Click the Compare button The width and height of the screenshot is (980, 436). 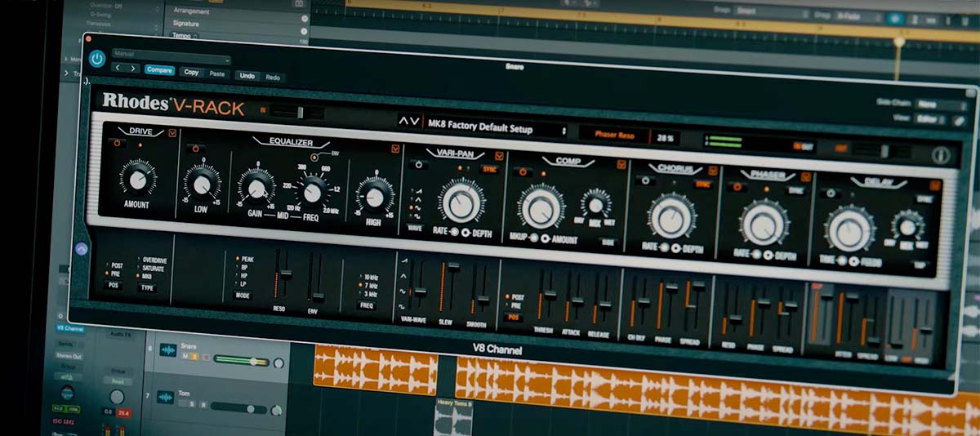pos(159,70)
